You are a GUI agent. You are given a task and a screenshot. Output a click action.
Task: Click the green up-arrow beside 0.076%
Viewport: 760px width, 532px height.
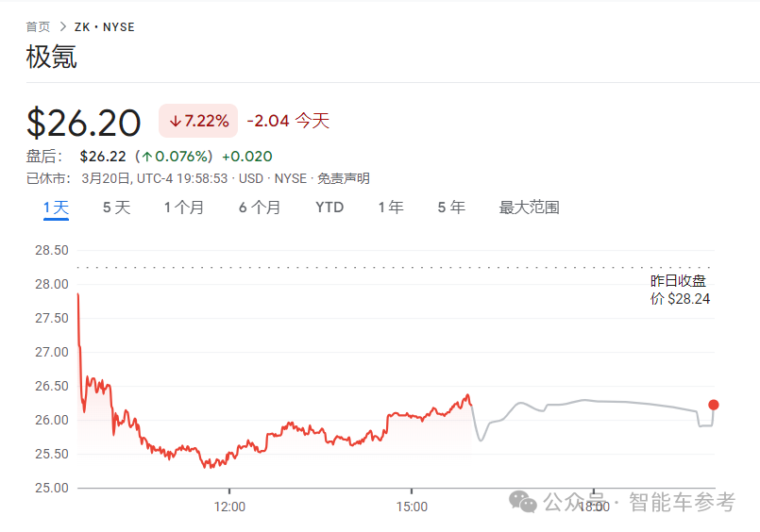pos(146,156)
